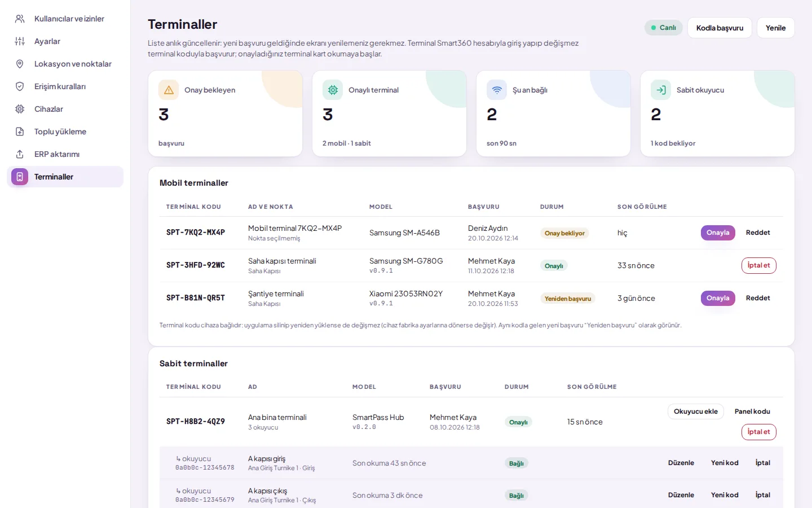Click İptal for A kapısı çıkış reader
The height and width of the screenshot is (508, 812).
[x=763, y=495]
